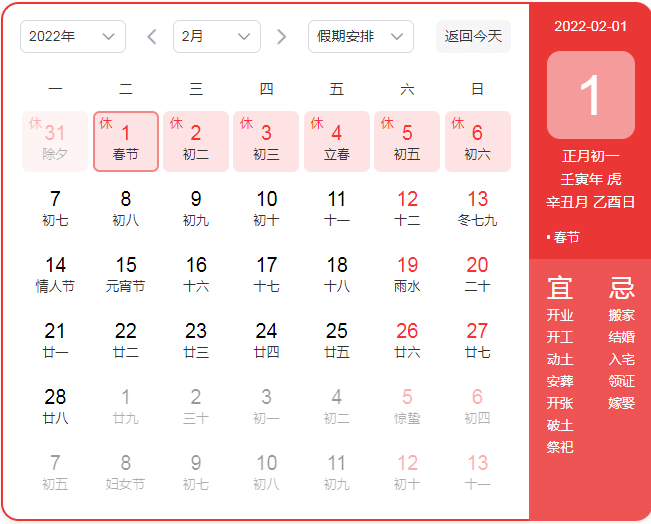This screenshot has width=651, height=524.
Task: Select February 6 初六 holiday cell
Action: [x=477, y=141]
